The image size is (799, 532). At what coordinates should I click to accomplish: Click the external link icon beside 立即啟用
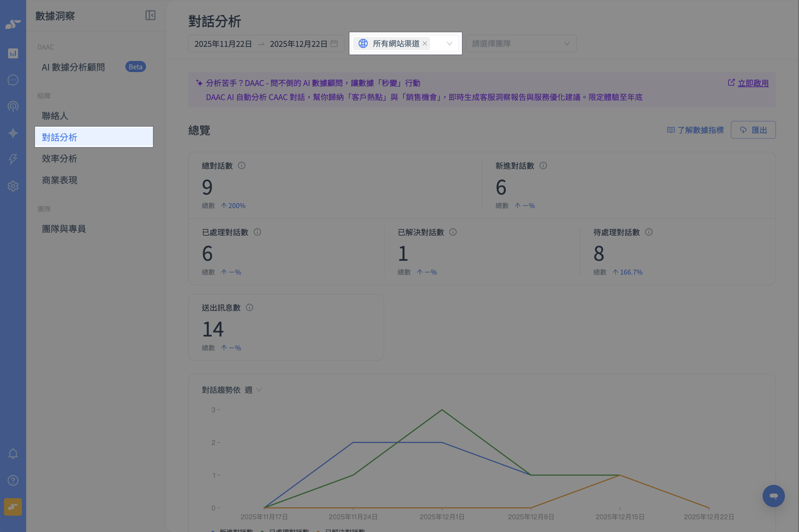tap(732, 83)
